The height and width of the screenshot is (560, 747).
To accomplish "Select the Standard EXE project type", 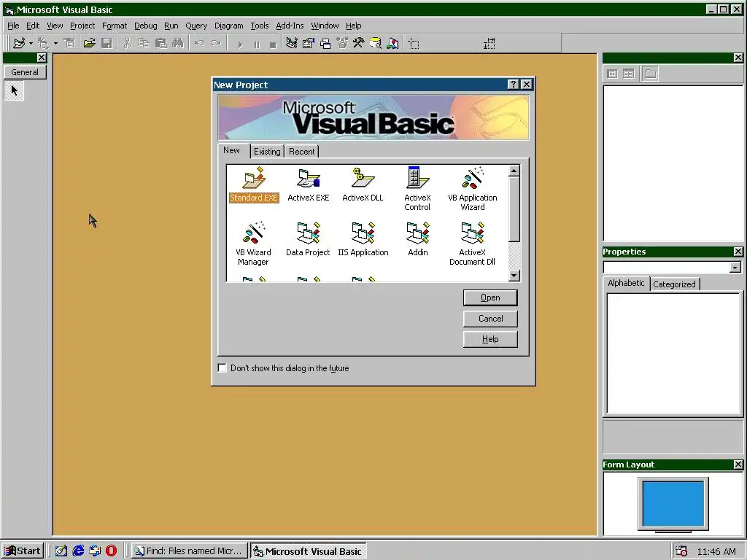I will (253, 185).
